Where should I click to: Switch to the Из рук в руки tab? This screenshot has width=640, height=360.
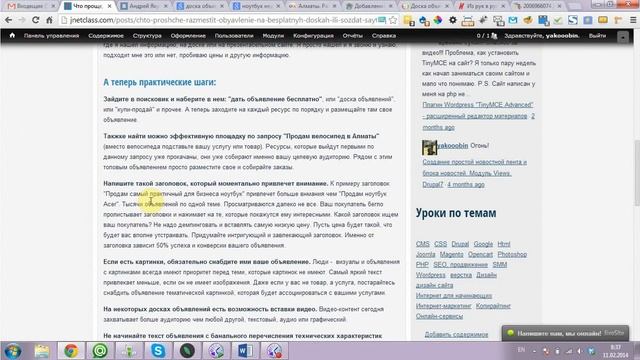481,6
